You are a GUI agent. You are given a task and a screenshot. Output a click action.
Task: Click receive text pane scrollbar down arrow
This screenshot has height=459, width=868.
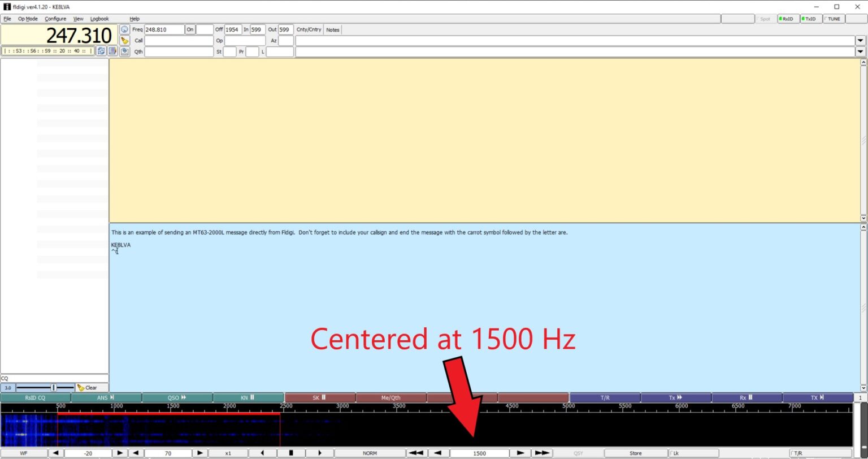click(863, 218)
